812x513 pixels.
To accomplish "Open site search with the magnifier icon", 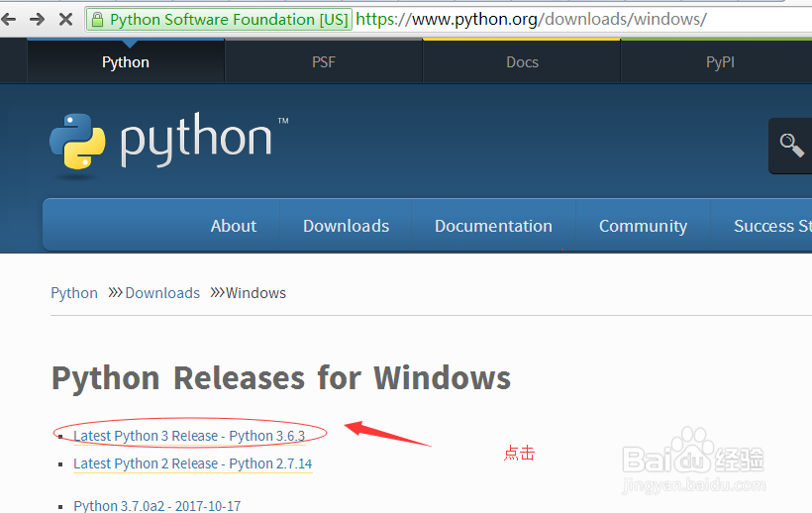I will [x=791, y=146].
